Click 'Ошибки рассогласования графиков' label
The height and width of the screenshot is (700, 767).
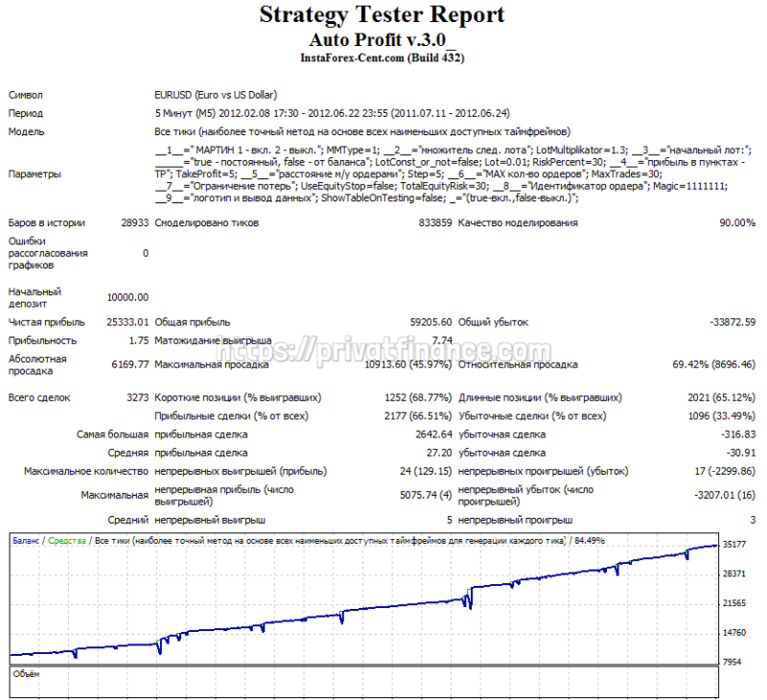48,253
